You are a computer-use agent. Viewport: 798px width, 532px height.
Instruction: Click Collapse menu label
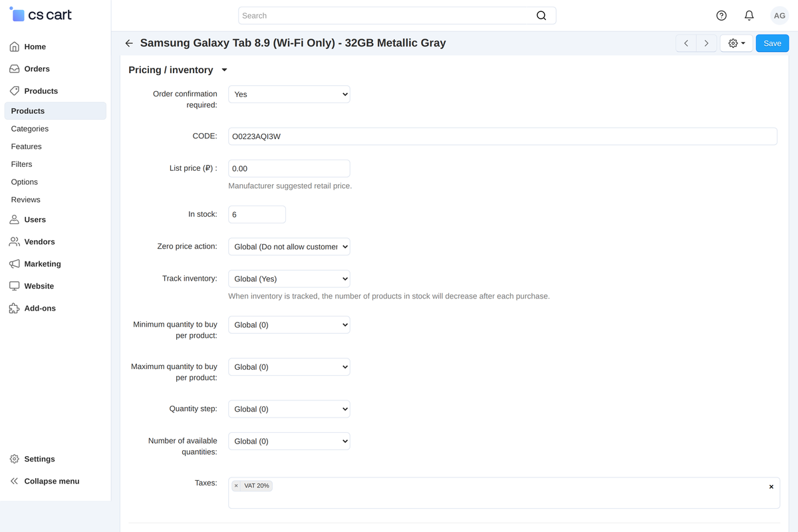pyautogui.click(x=52, y=481)
